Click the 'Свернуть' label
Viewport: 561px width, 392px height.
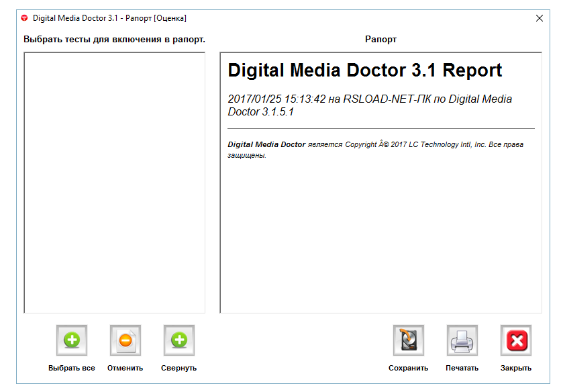tap(179, 368)
